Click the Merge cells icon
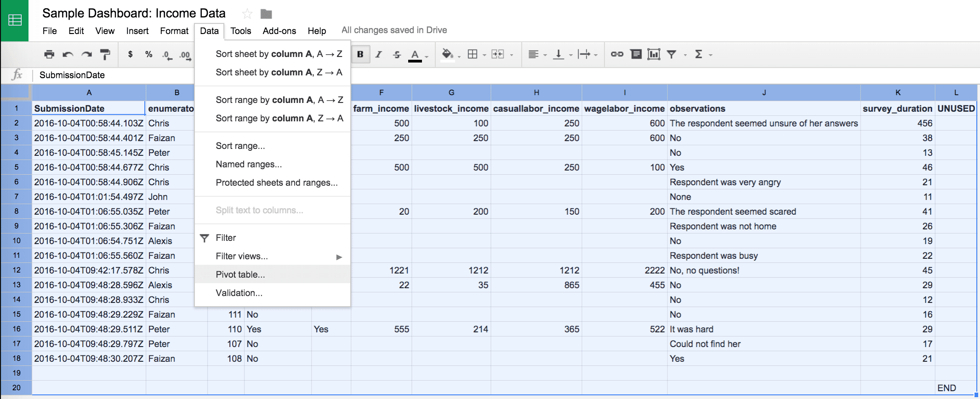This screenshot has width=980, height=399. point(498,54)
